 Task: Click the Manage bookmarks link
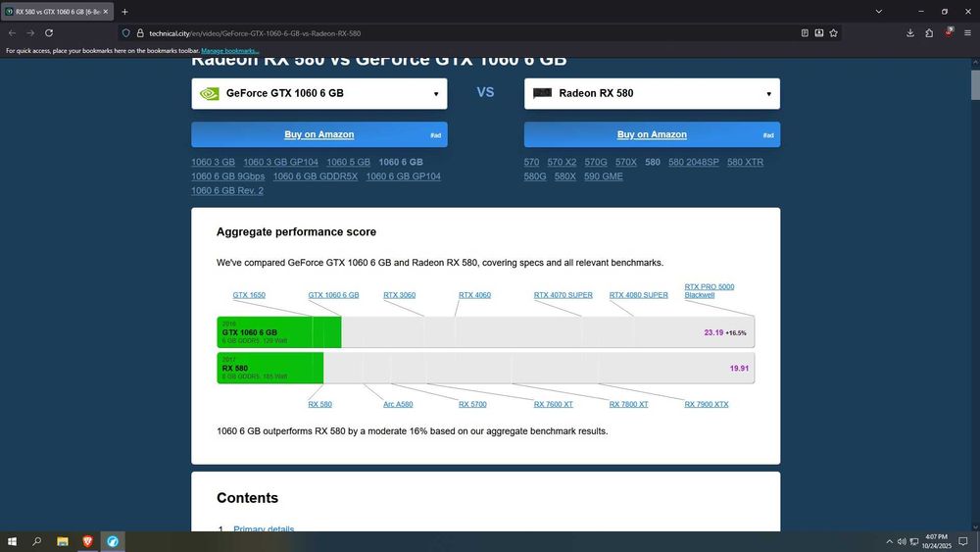point(230,51)
